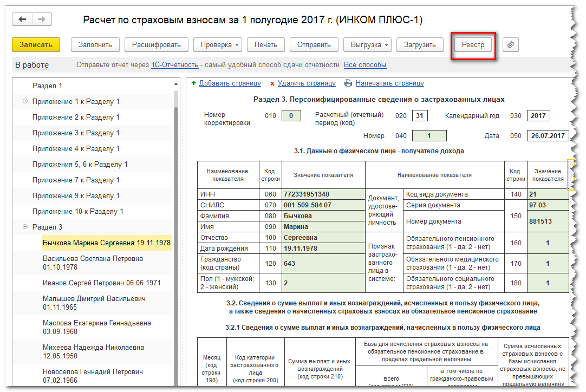Click the Серия документа value 97 03

pos(548,205)
